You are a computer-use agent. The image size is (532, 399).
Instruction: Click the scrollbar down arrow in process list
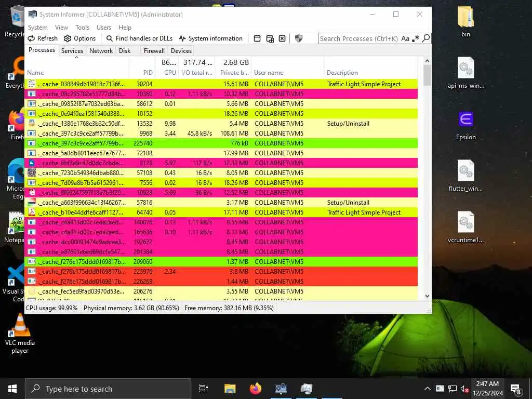[x=427, y=296]
